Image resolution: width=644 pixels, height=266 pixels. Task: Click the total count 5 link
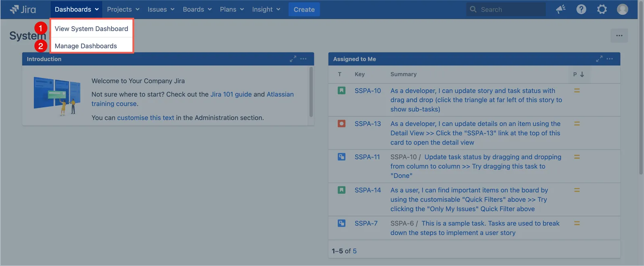(355, 251)
